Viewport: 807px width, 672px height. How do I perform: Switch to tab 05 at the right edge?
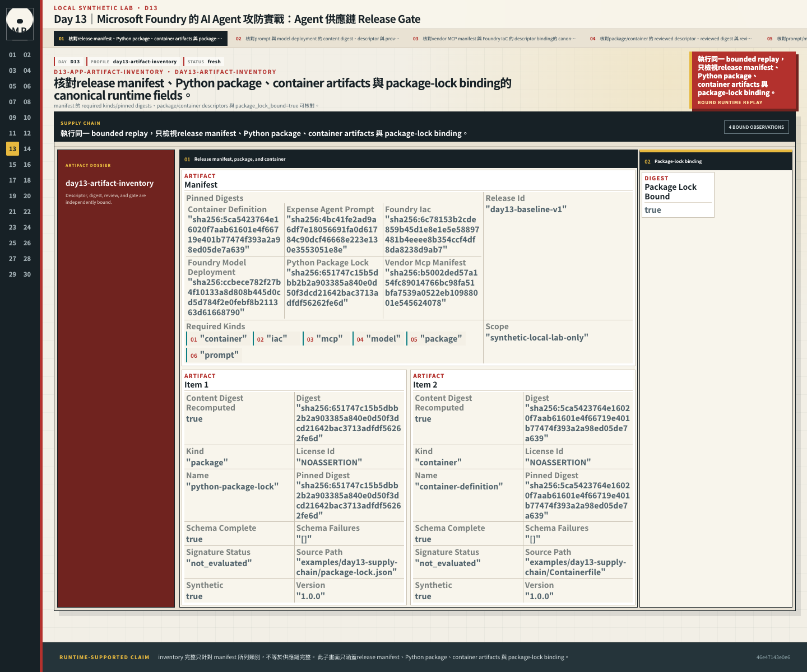point(785,39)
